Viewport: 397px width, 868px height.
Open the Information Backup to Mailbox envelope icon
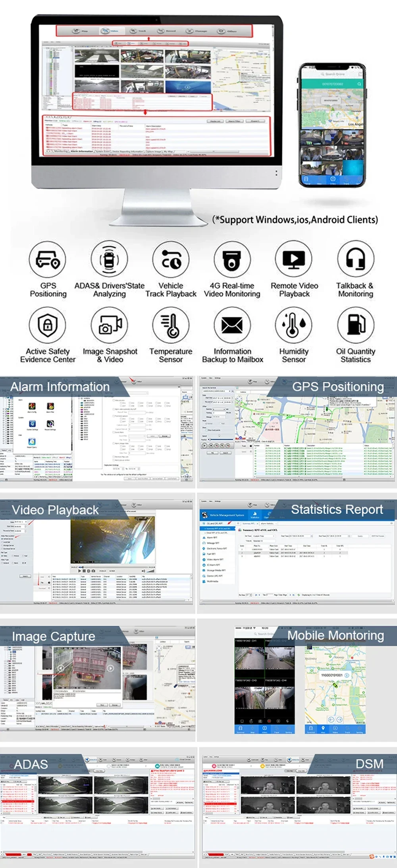pyautogui.click(x=232, y=325)
